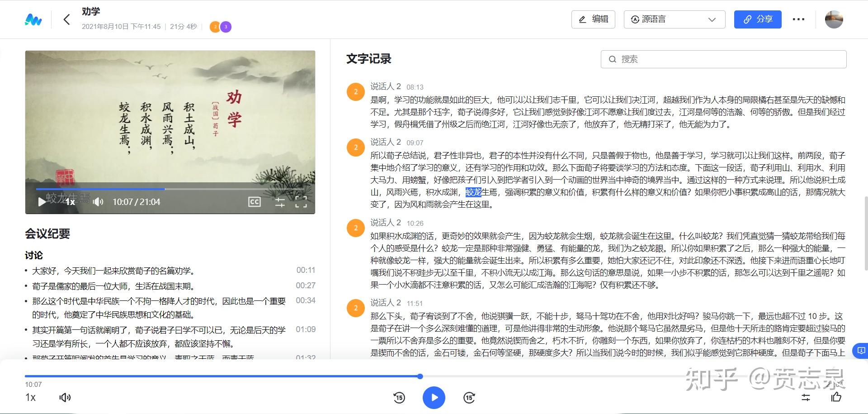Open playback settings via the sliders icon bottom right

pyautogui.click(x=806, y=398)
